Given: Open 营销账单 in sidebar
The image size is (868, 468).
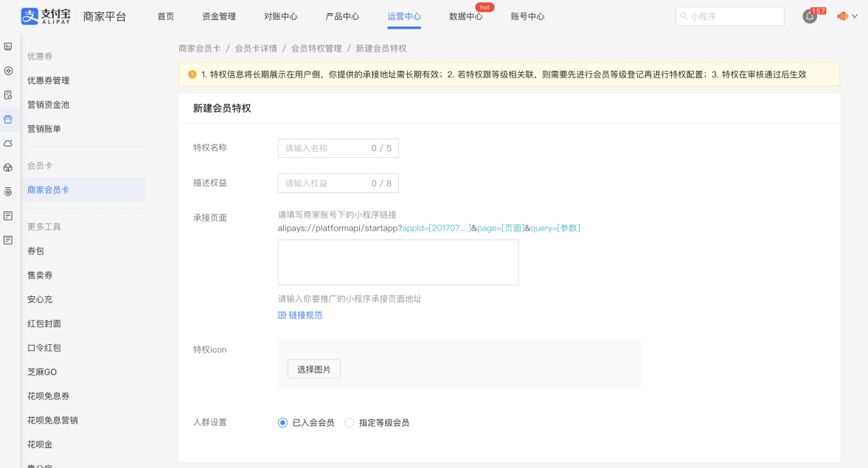Looking at the screenshot, I should tap(44, 129).
